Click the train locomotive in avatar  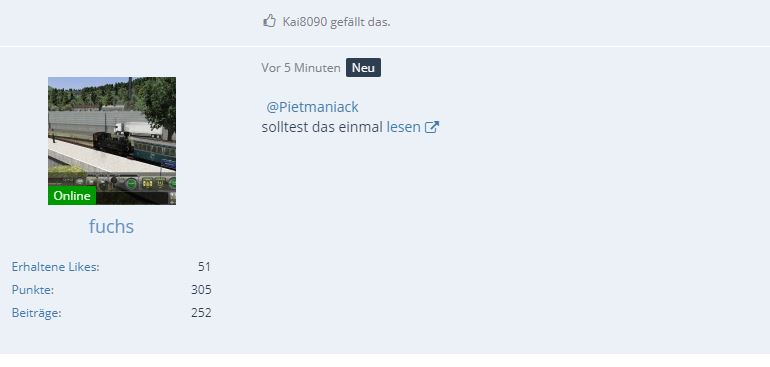coord(112,142)
